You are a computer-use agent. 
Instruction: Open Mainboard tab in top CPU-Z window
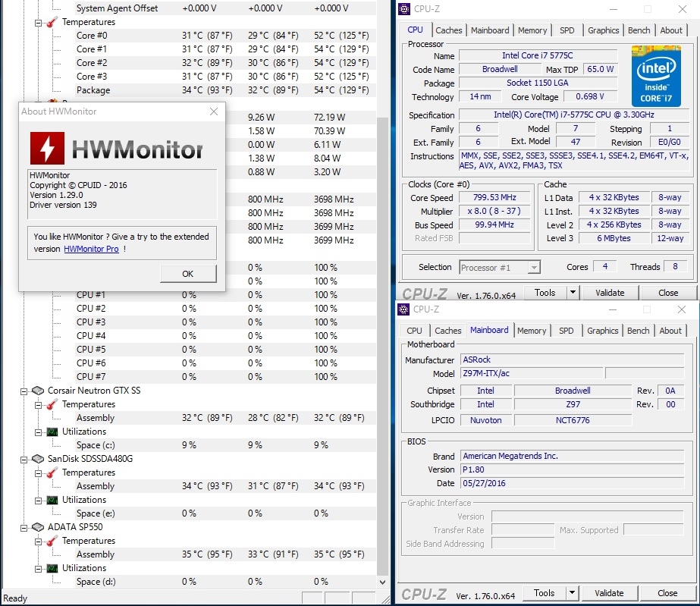point(490,30)
